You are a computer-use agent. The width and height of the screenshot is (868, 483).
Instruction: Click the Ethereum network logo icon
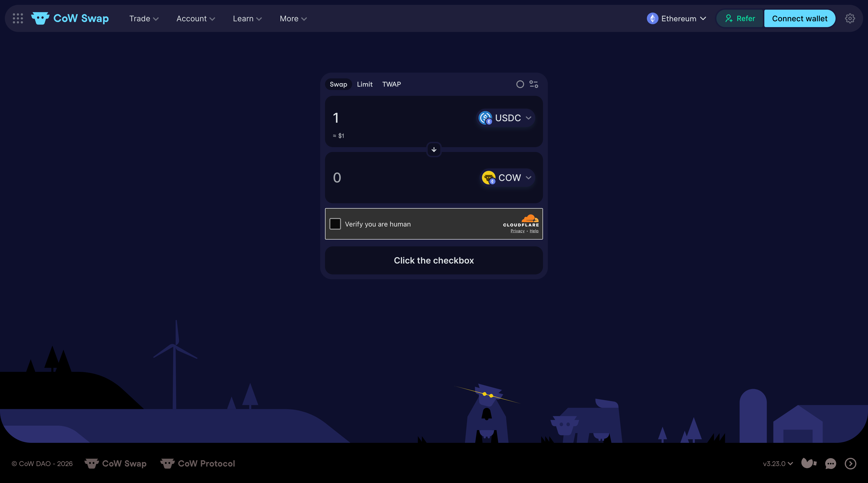(653, 19)
